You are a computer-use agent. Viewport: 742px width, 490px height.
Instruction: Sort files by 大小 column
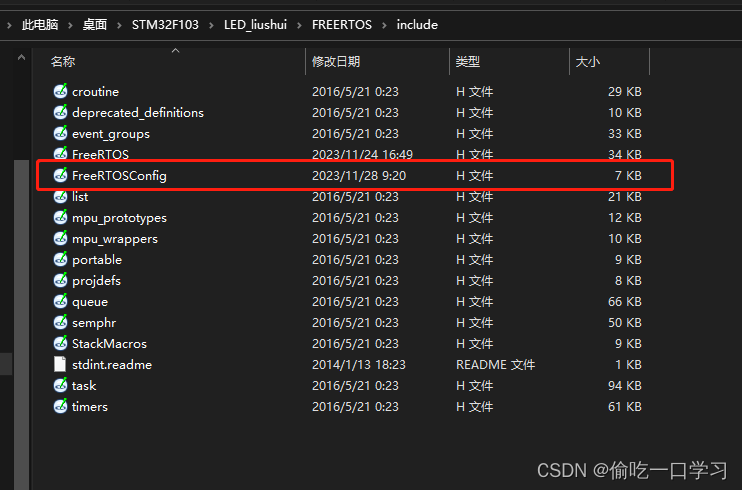588,62
